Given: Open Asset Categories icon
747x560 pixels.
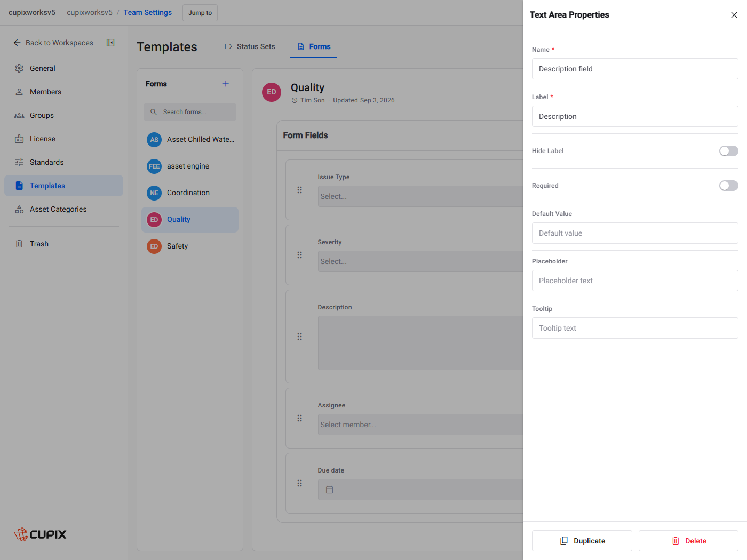Looking at the screenshot, I should pyautogui.click(x=19, y=209).
